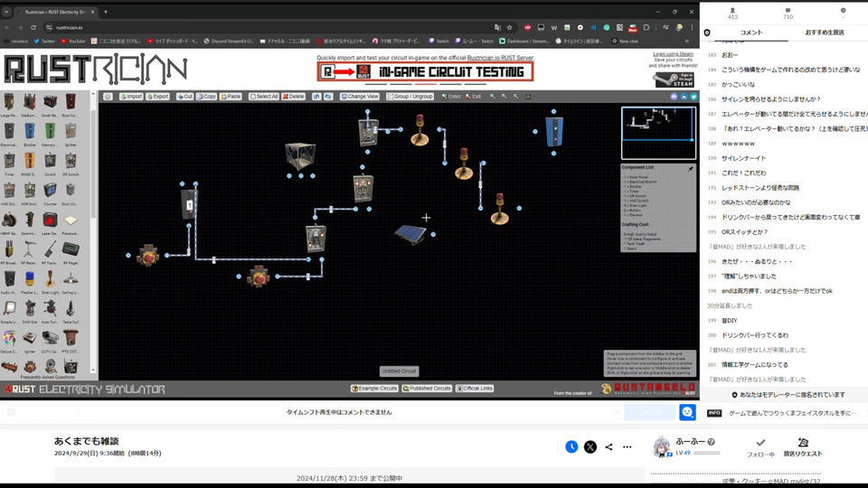Click the circuit minimap thumbnail
Screen dimensions: 868x488
[x=658, y=133]
